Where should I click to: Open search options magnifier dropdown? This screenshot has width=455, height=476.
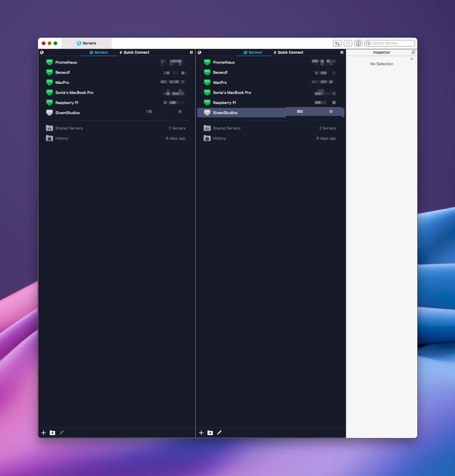coord(369,43)
